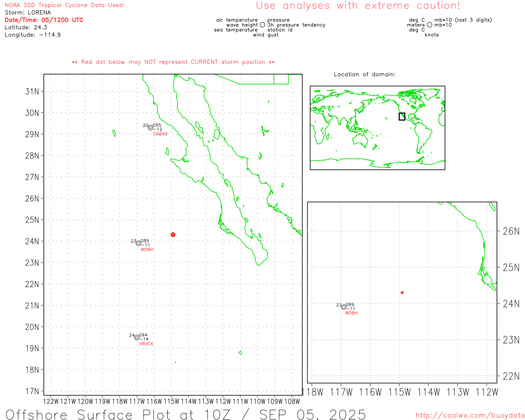Click the red VRVC4 station id label
The height and width of the screenshot is (420, 525).
[x=146, y=344]
